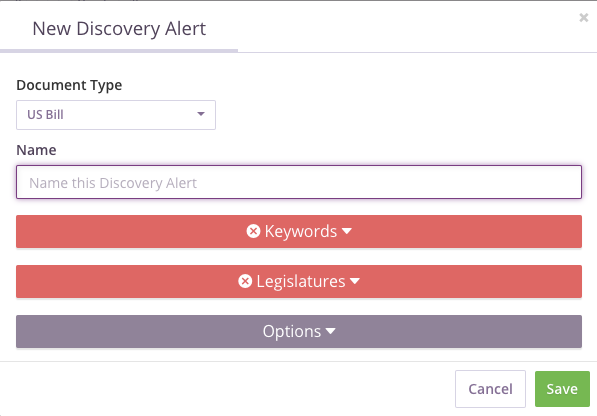The height and width of the screenshot is (416, 597).
Task: Click the caret arrow after Keywords
Action: click(346, 231)
